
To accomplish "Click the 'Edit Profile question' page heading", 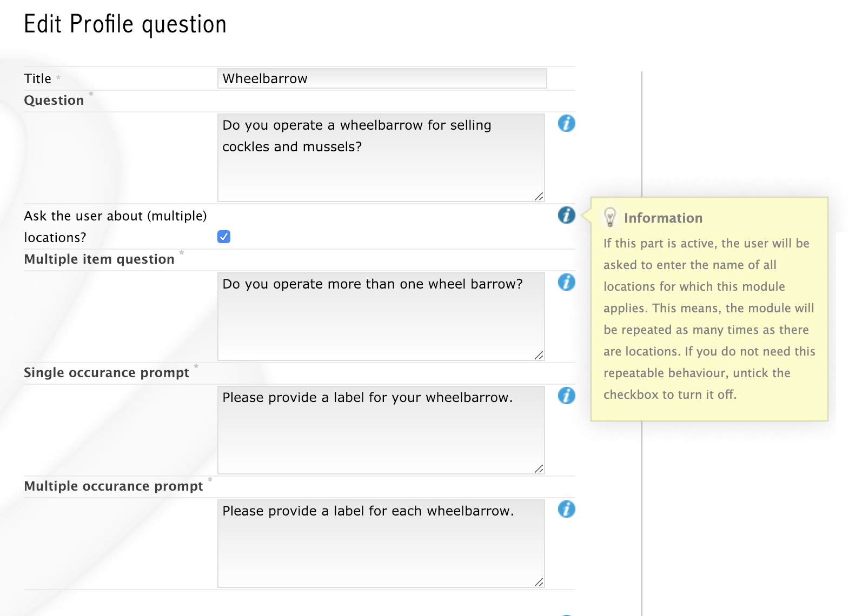I will click(x=125, y=24).
